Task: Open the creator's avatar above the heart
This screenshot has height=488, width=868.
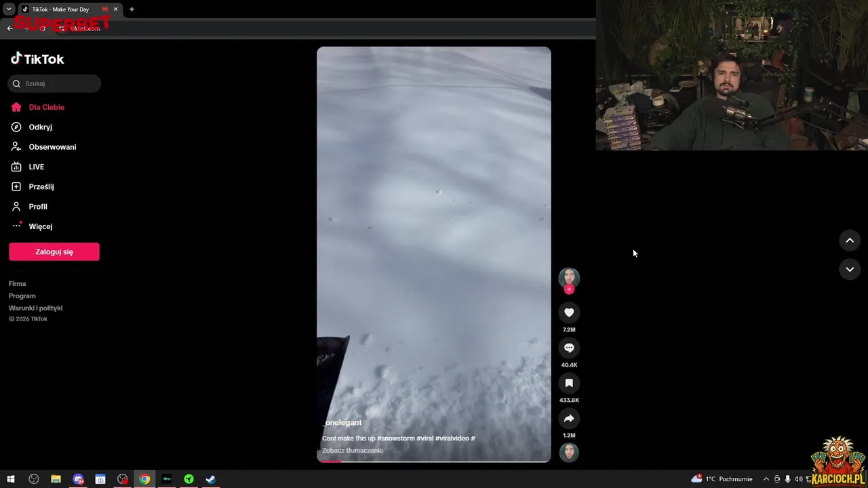Action: coord(569,277)
